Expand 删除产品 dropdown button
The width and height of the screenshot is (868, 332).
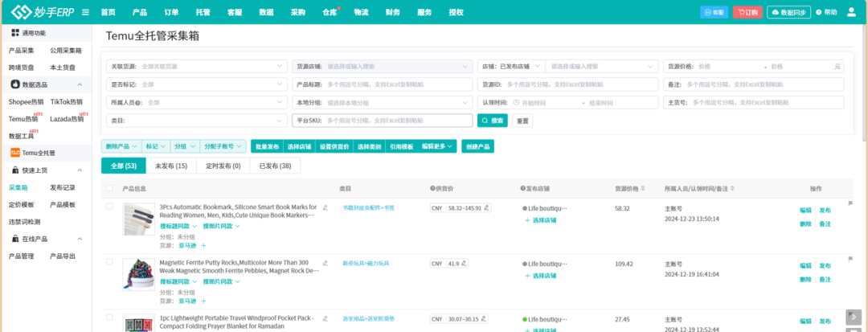121,146
